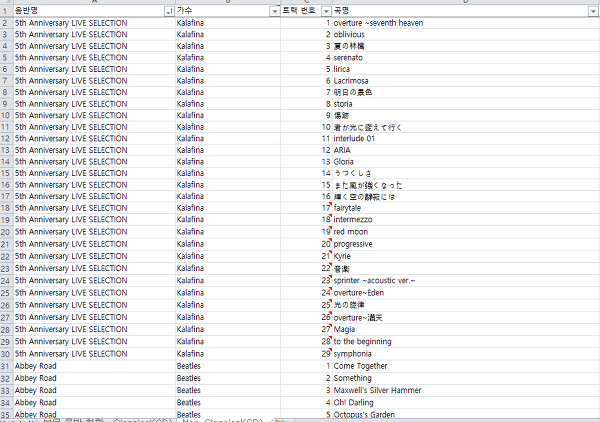Click the album cell in row 2
600x422 pixels.
[94, 23]
